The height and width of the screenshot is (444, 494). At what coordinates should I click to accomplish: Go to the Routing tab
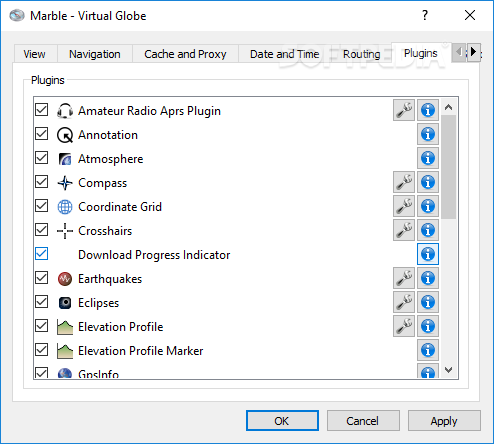coord(362,54)
